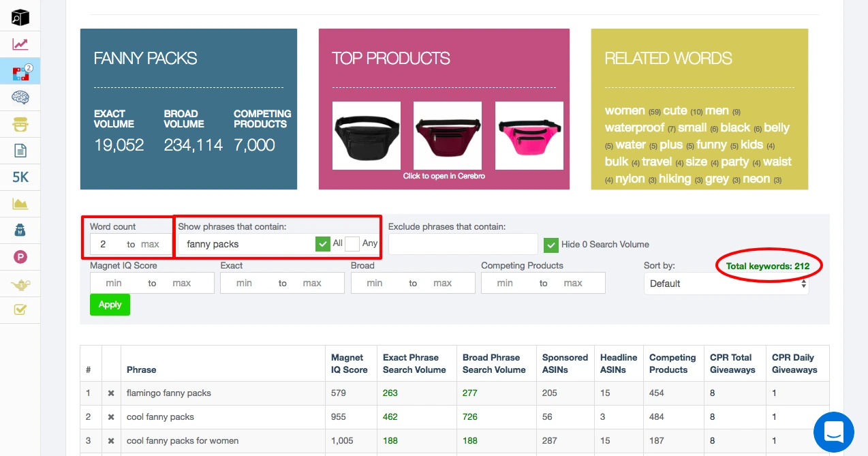Click the related word 'neon'
Screen dimensions: 868x456
tap(756, 179)
